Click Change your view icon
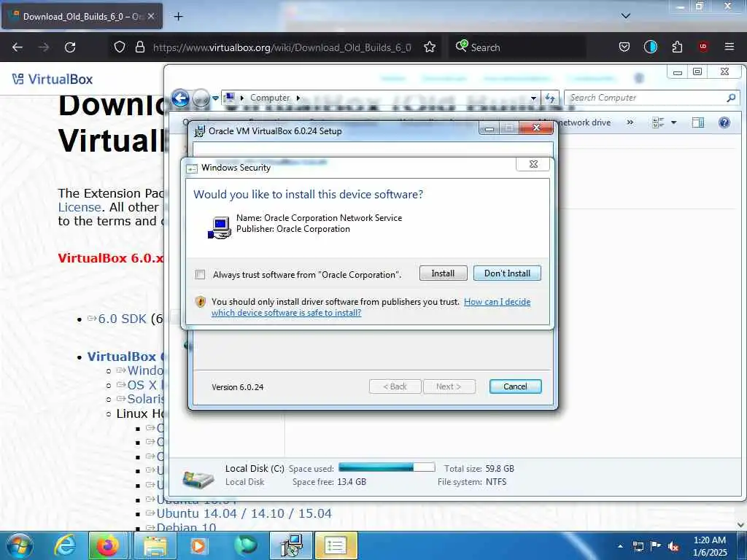The width and height of the screenshot is (747, 560). click(x=658, y=122)
